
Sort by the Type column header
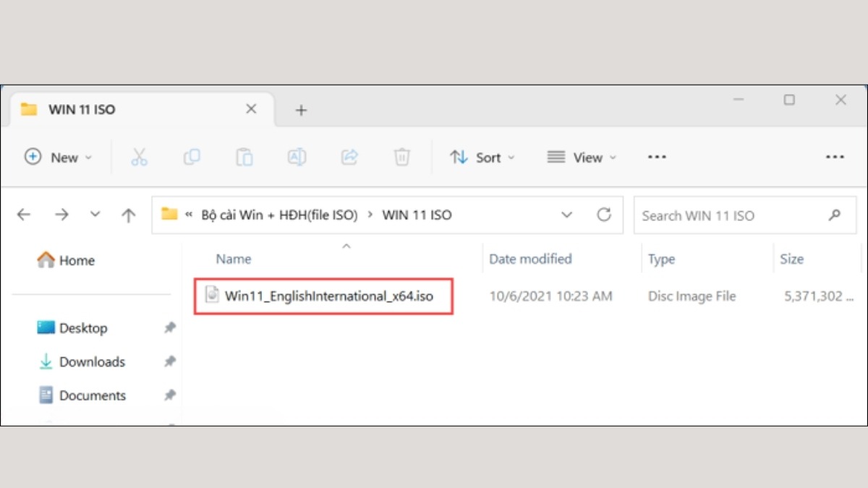click(661, 259)
